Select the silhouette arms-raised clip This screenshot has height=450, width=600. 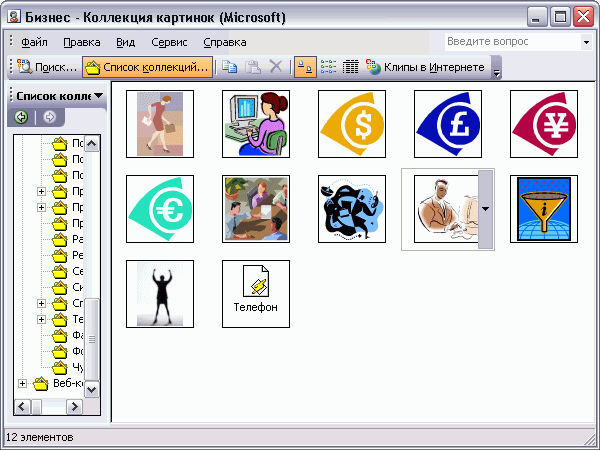pyautogui.click(x=160, y=294)
